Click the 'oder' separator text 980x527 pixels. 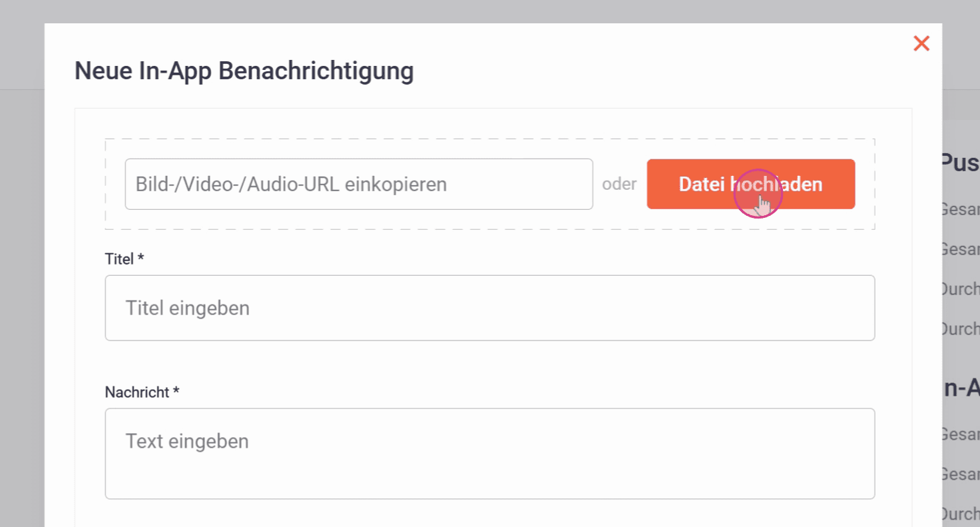point(620,184)
